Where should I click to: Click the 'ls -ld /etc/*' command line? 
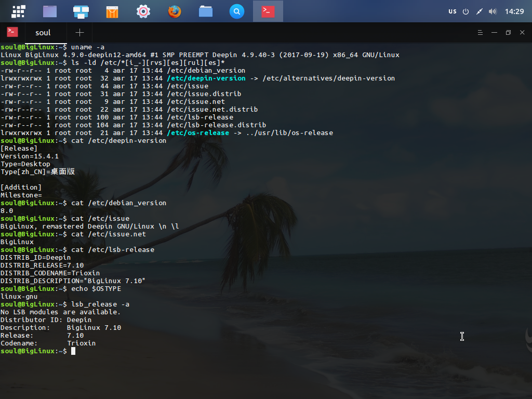point(148,63)
